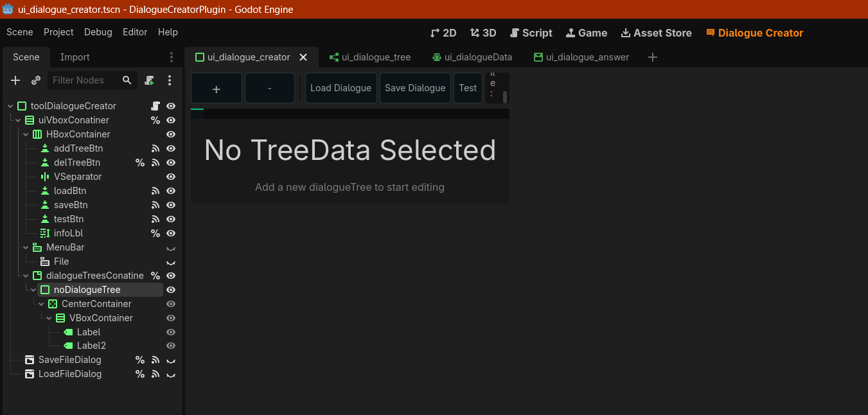Click the info label scrollbar
Screen dimensions: 868x415
tap(505, 97)
